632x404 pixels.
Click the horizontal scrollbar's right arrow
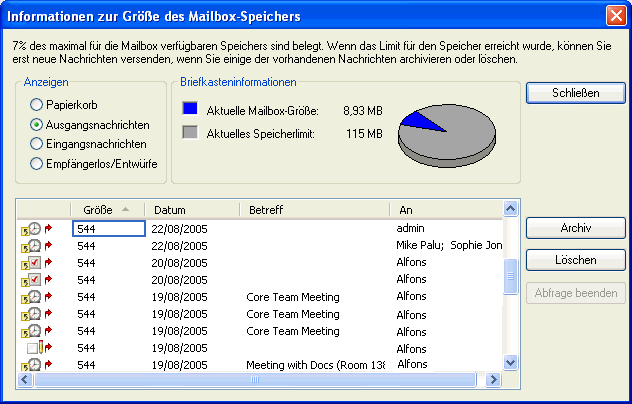point(493,379)
